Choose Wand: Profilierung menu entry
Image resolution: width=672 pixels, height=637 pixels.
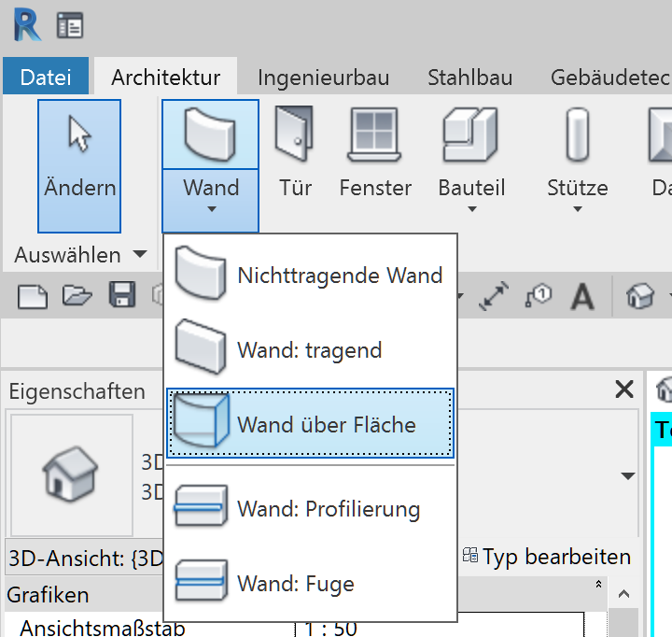[x=310, y=509]
